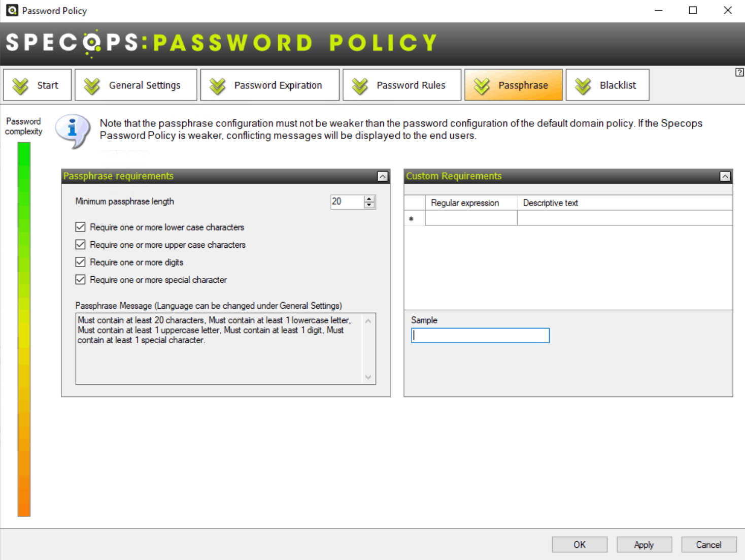Screen dimensions: 745x560
Task: Decrease minimum passphrase length with down arrow
Action: pos(369,205)
